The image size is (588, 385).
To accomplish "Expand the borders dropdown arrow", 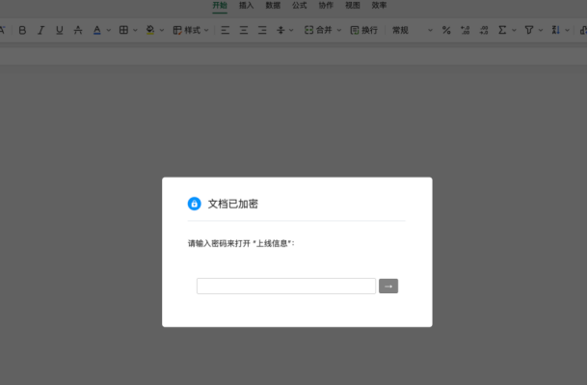I will (135, 31).
